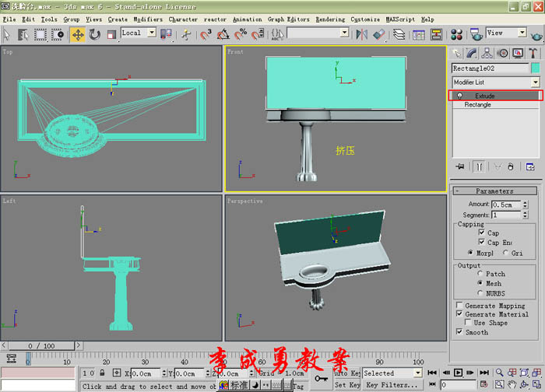Activate Select and Rotate tool
The width and height of the screenshot is (545, 392).
click(94, 34)
